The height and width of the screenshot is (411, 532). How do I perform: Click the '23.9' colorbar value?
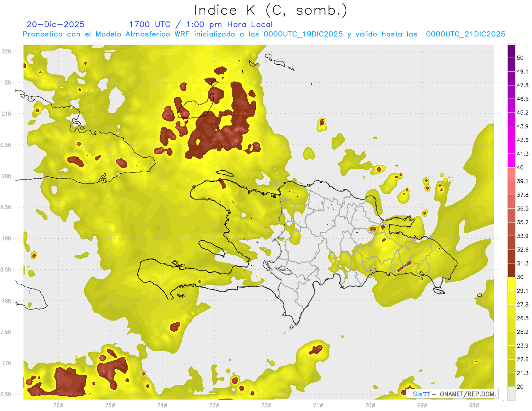click(x=523, y=346)
